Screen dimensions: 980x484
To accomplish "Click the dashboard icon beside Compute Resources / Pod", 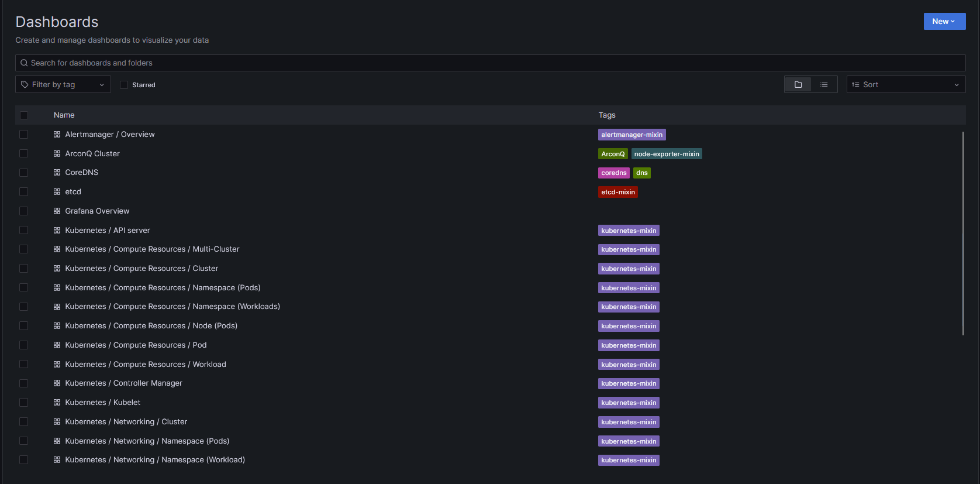I will 57,345.
